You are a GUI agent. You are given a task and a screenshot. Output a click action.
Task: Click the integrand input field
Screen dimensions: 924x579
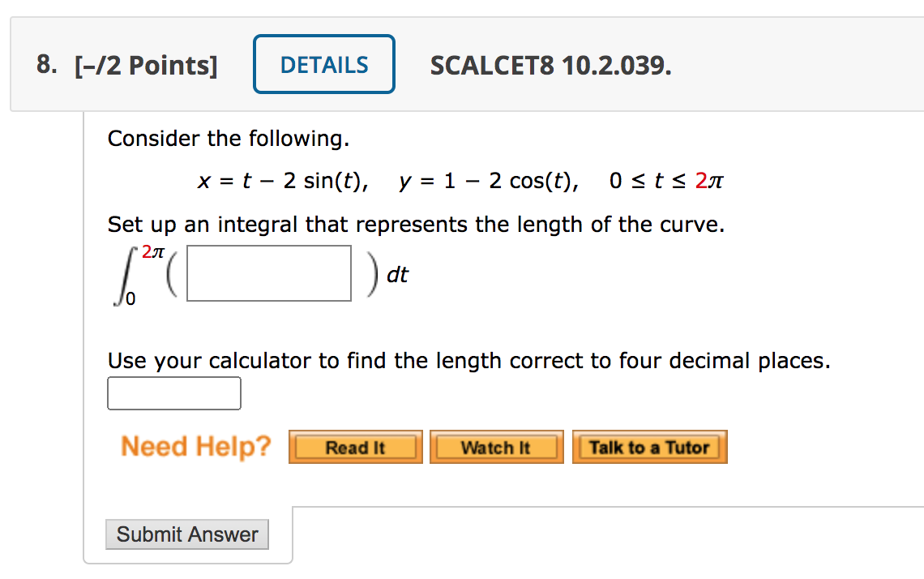pos(269,273)
